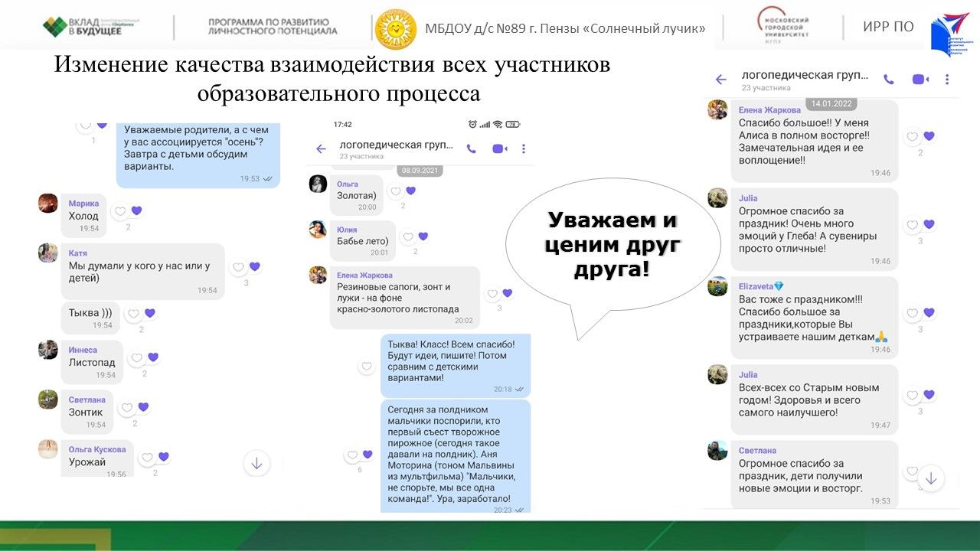Tap back arrow in right chat header
This screenshot has height=551, width=980.
pos(720,80)
